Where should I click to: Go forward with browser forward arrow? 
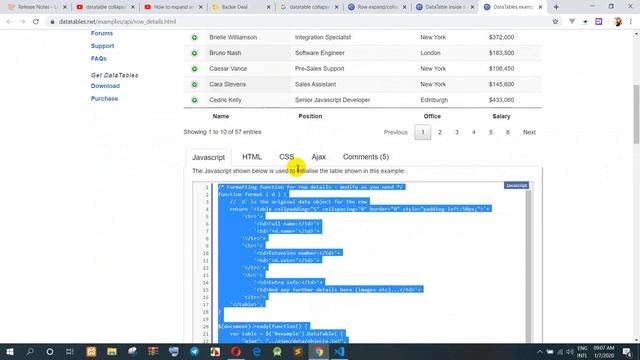(22, 22)
